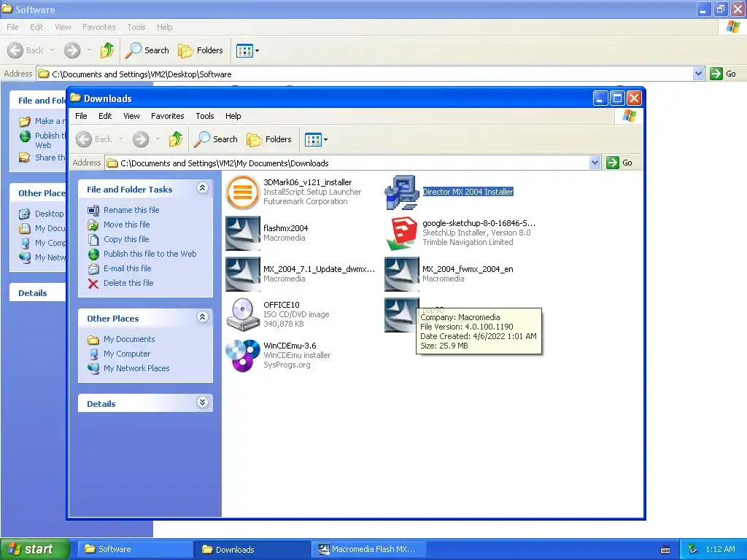747x560 pixels.
Task: Open Views dropdown arrow in Software toolbar
Action: coord(257,50)
